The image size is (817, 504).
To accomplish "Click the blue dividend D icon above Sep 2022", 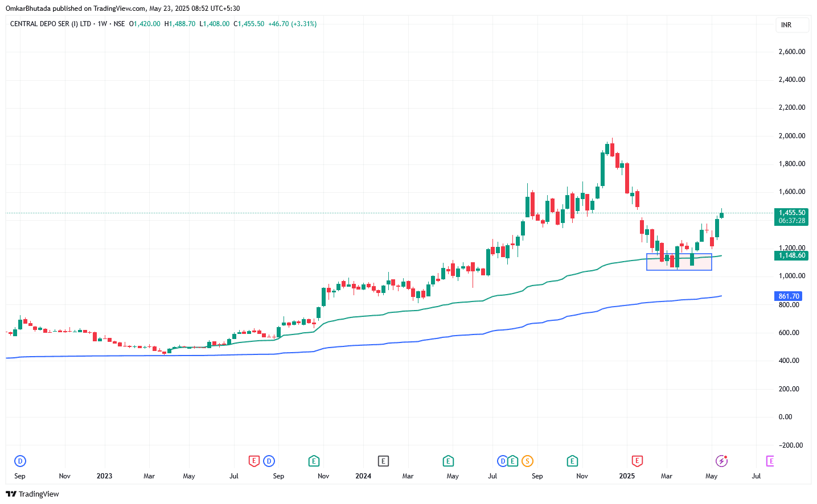I will tap(20, 461).
